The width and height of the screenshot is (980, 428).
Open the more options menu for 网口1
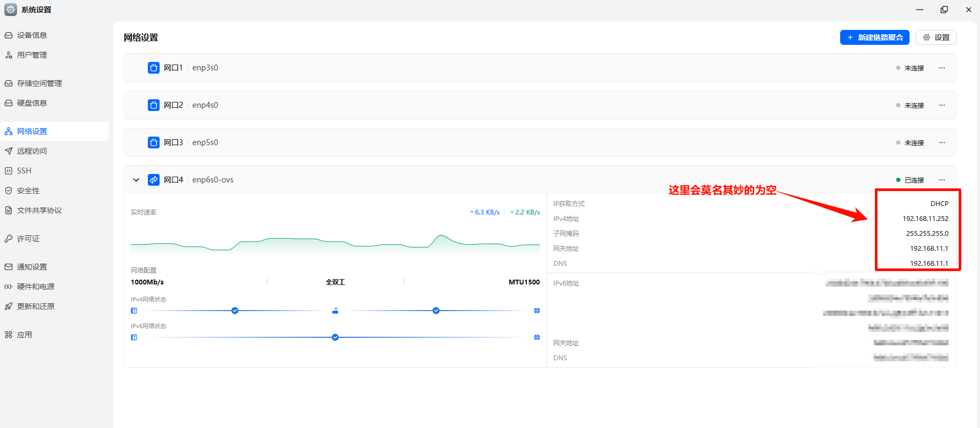click(x=942, y=68)
